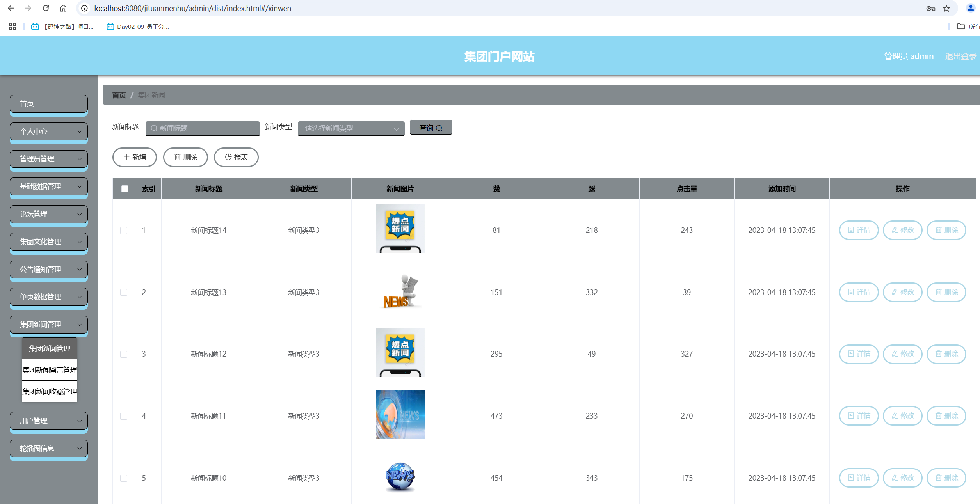This screenshot has height=504, width=980.
Task: View 详情 of 新闻标题12
Action: [859, 354]
